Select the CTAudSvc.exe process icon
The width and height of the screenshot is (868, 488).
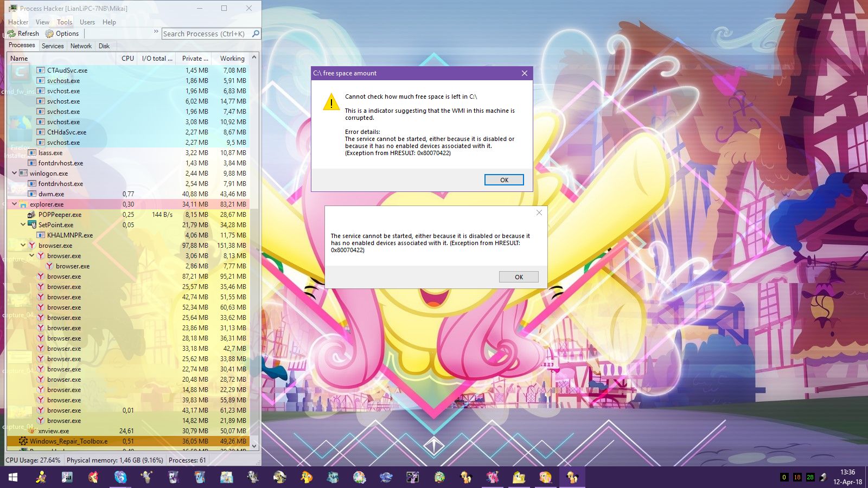[41, 70]
